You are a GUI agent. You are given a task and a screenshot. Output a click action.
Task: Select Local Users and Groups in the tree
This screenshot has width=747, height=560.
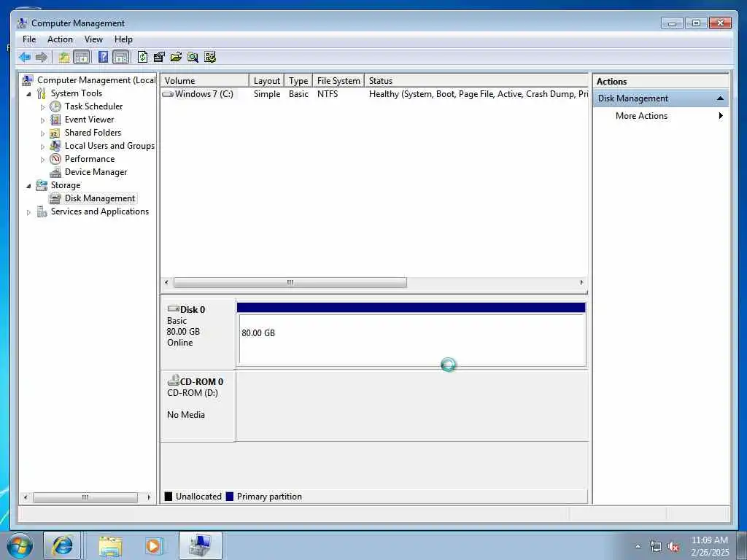coord(109,146)
